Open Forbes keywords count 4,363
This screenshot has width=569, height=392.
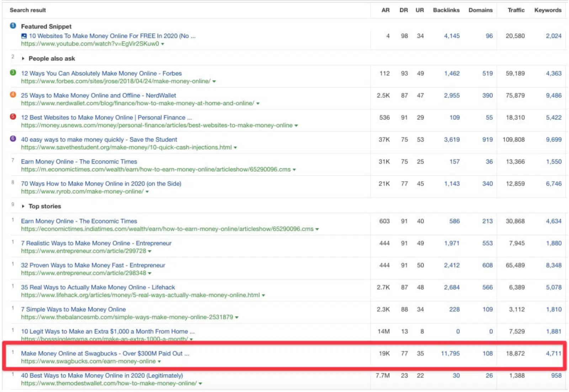pyautogui.click(x=553, y=73)
